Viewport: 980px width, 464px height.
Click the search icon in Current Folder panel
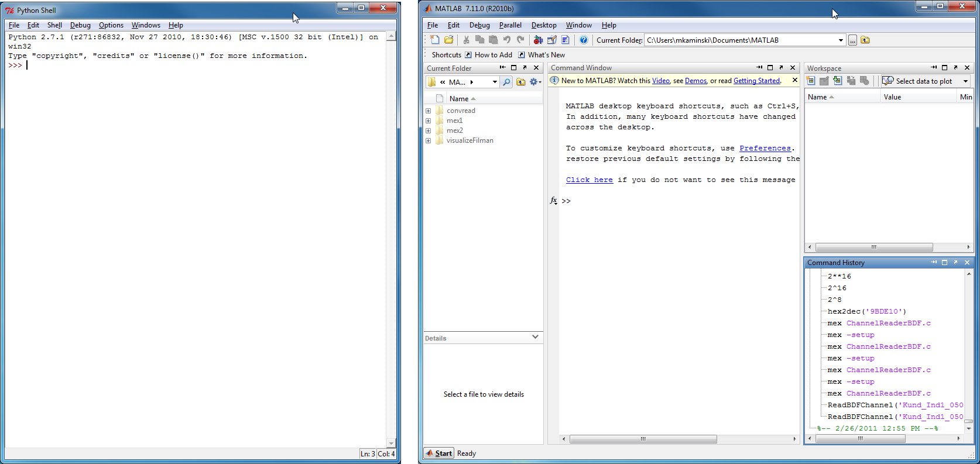coord(506,82)
